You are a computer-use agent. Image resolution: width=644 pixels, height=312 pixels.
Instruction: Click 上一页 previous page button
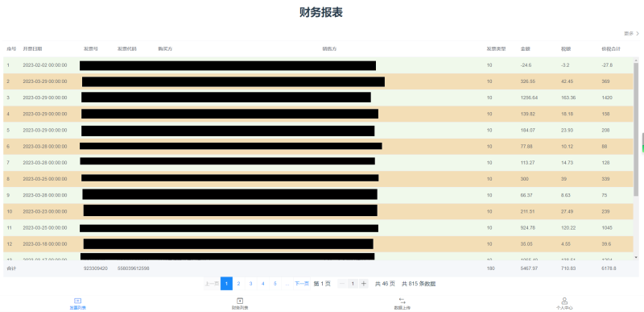tap(212, 284)
